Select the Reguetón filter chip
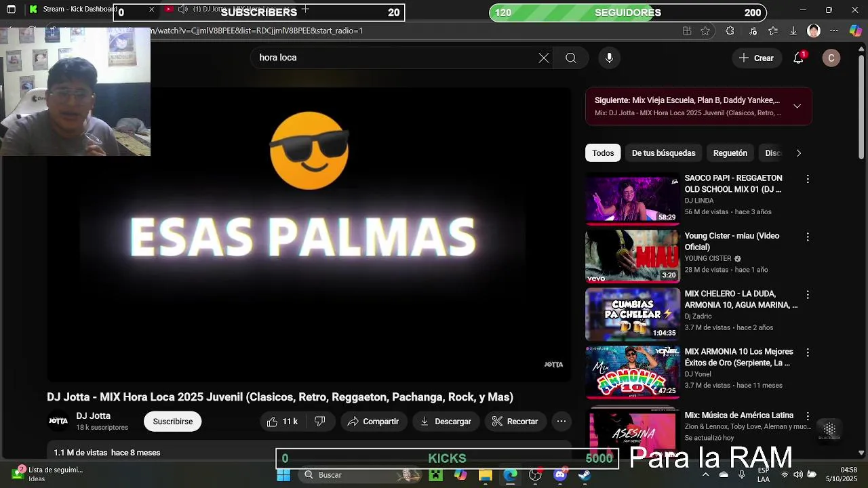 pos(730,153)
